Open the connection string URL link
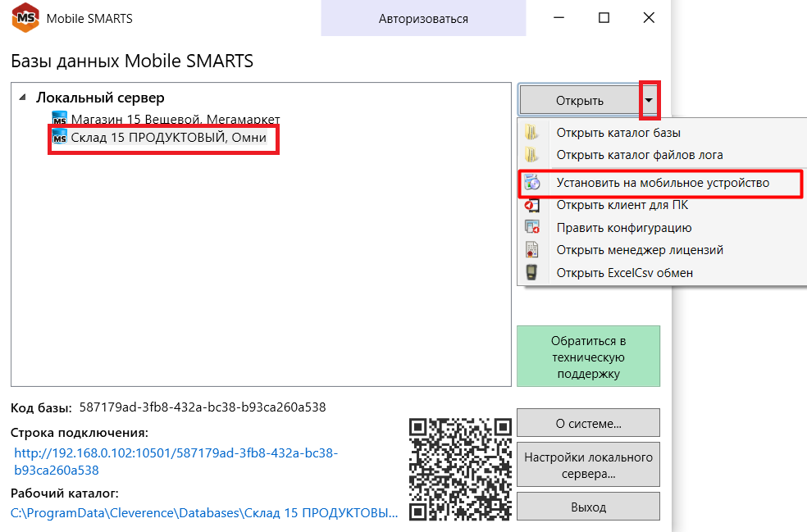 176,462
